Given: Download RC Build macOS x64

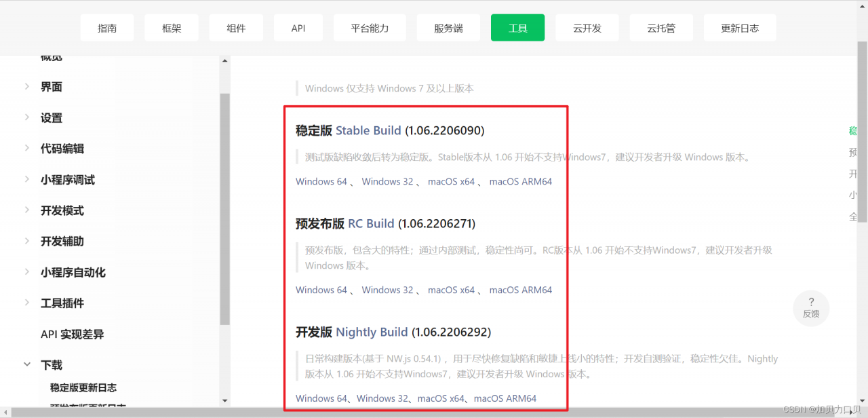Looking at the screenshot, I should [451, 290].
